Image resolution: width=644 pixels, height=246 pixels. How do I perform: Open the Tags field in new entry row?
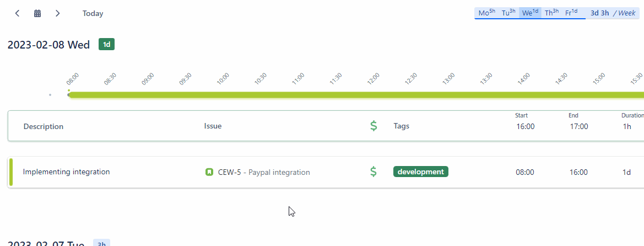[x=448, y=126]
